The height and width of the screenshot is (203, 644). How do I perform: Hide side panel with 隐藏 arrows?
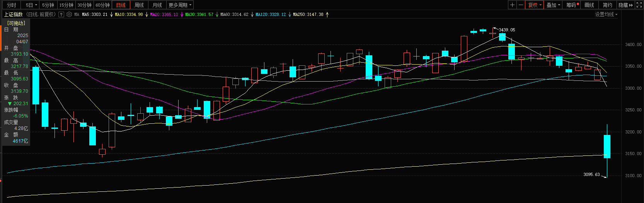625,5
